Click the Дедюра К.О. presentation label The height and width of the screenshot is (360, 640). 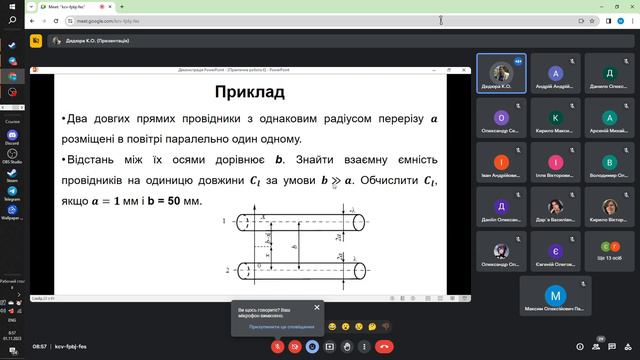[x=97, y=41]
